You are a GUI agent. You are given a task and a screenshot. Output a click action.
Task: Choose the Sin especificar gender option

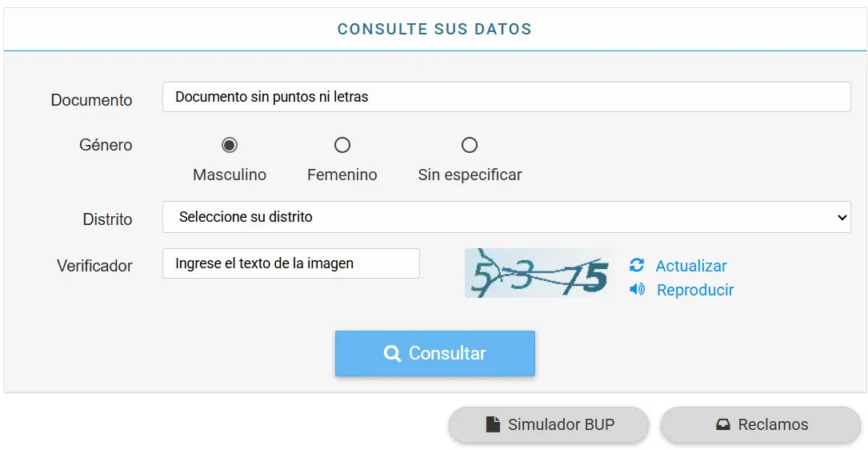470,145
